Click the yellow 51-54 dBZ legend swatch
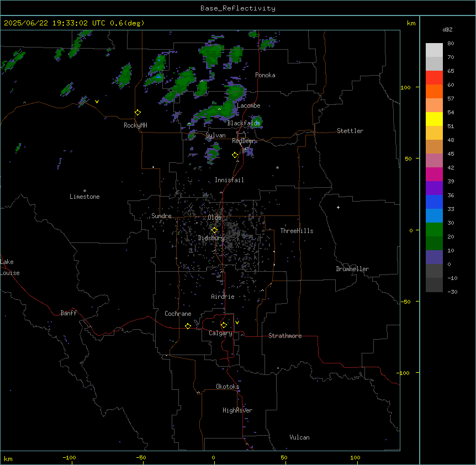The image size is (476, 465). [434, 119]
